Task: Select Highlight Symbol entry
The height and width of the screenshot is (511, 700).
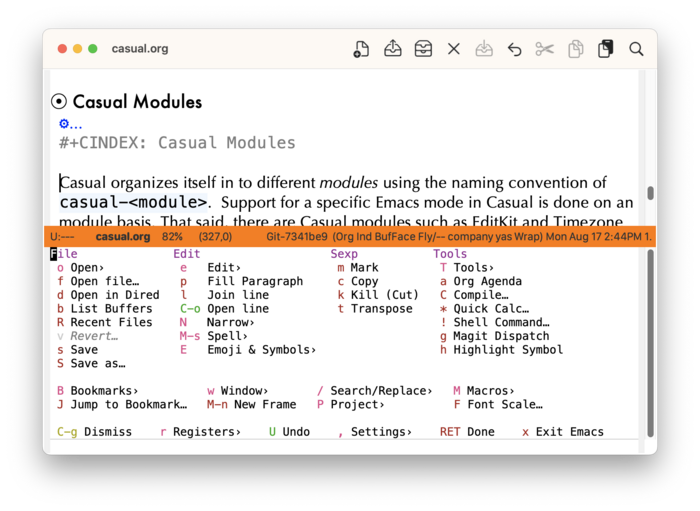Action: coord(501,349)
